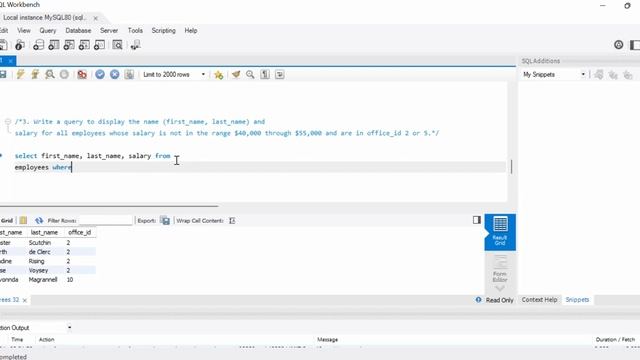Screen dimensions: 640x360
Task: Save snippet with the star icon
Action: click(x=218, y=75)
